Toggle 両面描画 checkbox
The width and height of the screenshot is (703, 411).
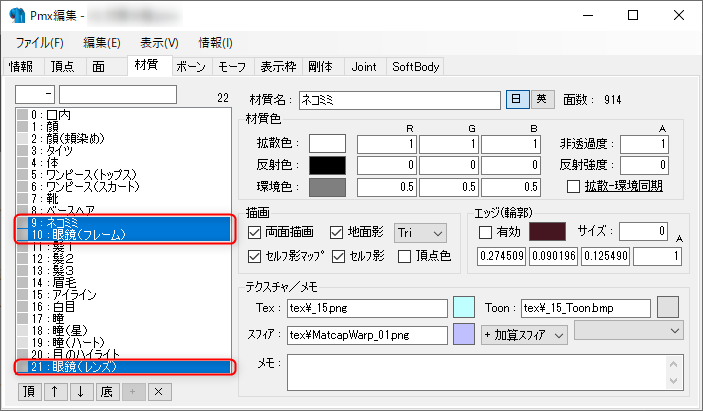(x=254, y=232)
